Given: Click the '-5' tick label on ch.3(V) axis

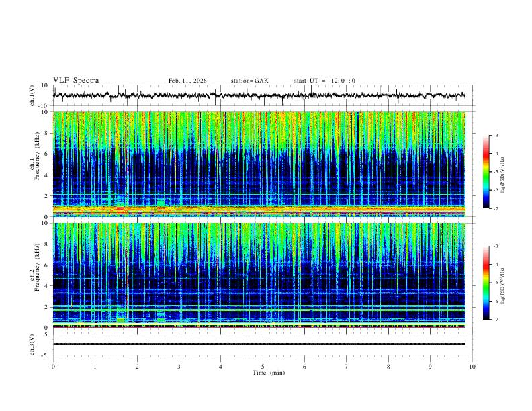Looking at the screenshot, I should click(46, 355).
